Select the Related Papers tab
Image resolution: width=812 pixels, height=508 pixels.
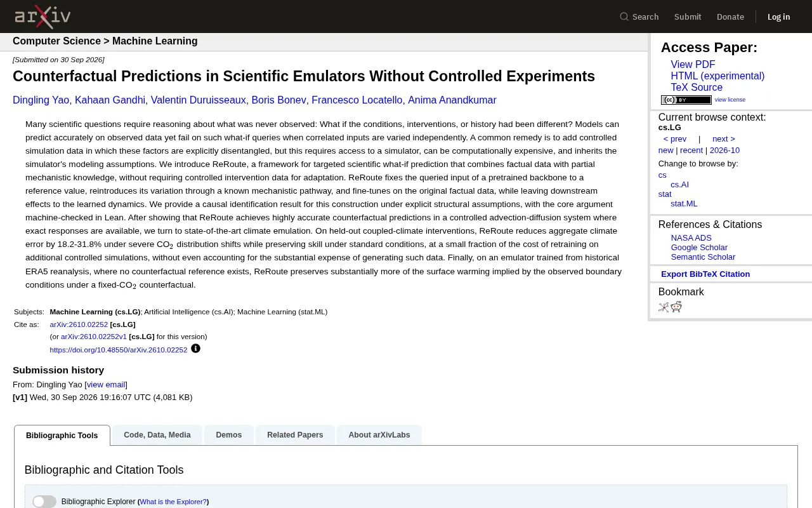295,435
